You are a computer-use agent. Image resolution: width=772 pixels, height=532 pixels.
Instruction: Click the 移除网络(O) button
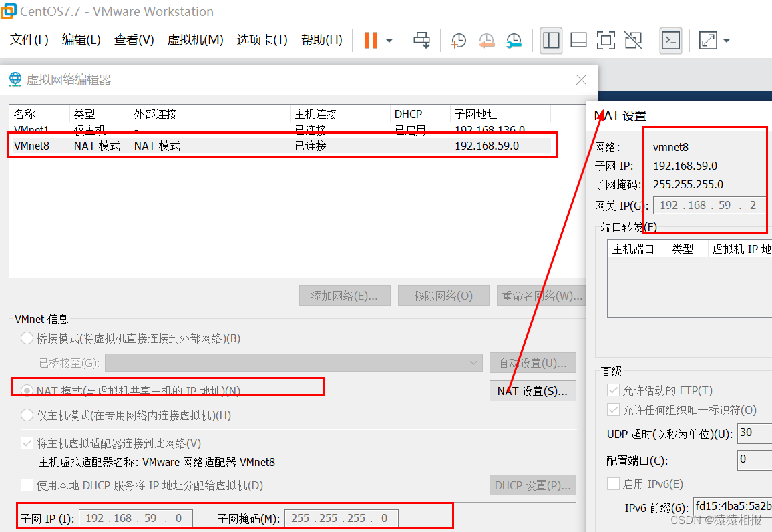(443, 296)
